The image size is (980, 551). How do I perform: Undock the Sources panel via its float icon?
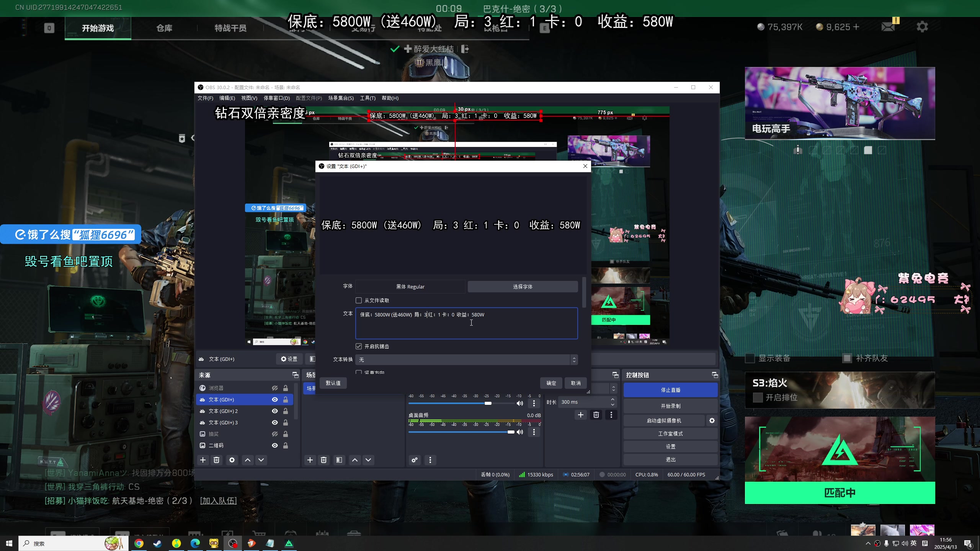[x=295, y=375]
